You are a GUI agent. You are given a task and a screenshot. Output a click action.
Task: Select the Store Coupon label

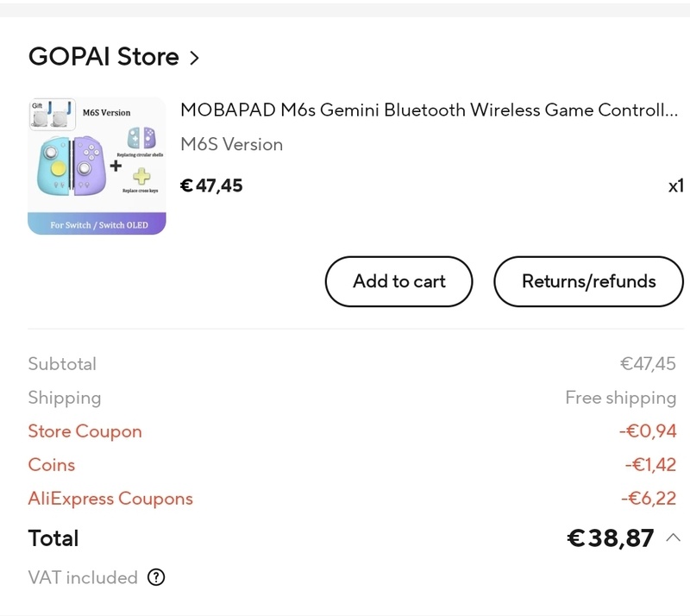pyautogui.click(x=85, y=431)
